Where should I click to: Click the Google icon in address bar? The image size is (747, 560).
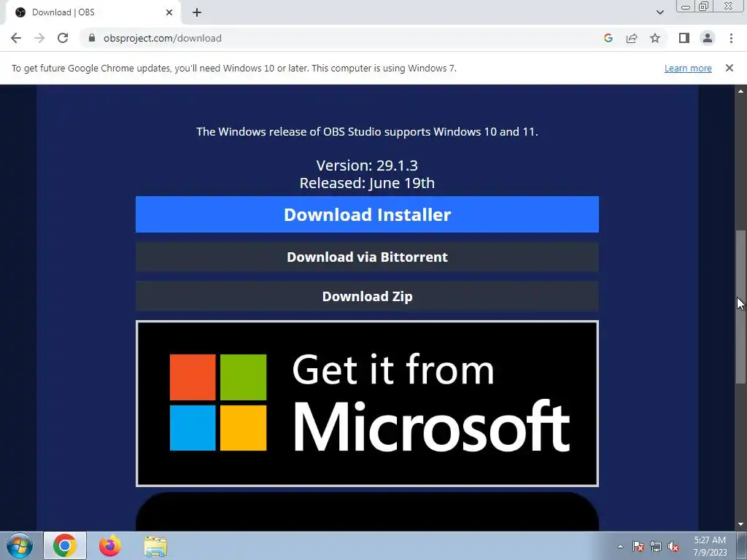click(x=608, y=38)
